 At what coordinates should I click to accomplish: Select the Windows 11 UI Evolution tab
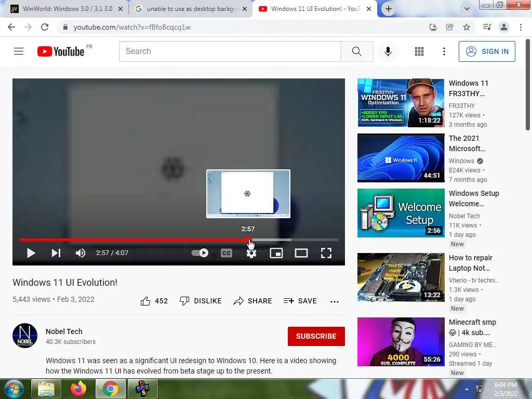click(x=314, y=9)
